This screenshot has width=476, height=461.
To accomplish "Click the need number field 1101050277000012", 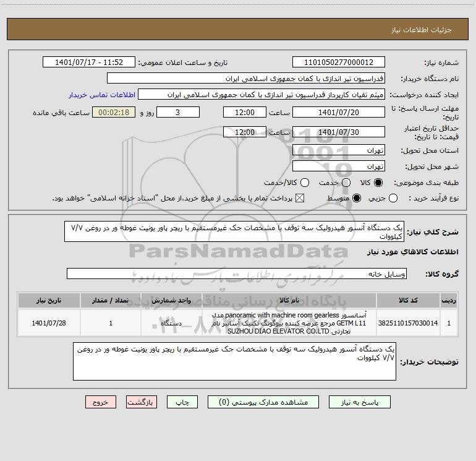I will [x=339, y=62].
